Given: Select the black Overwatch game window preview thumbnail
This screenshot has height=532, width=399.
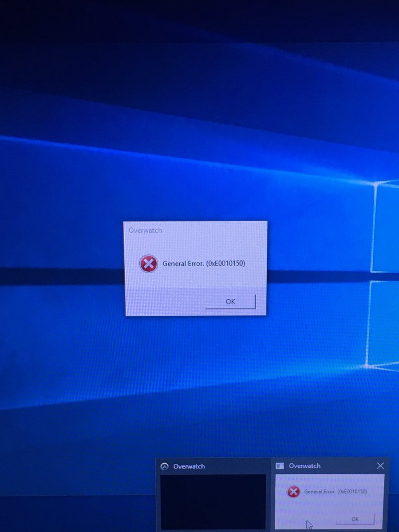Looking at the screenshot, I should pos(213,501).
